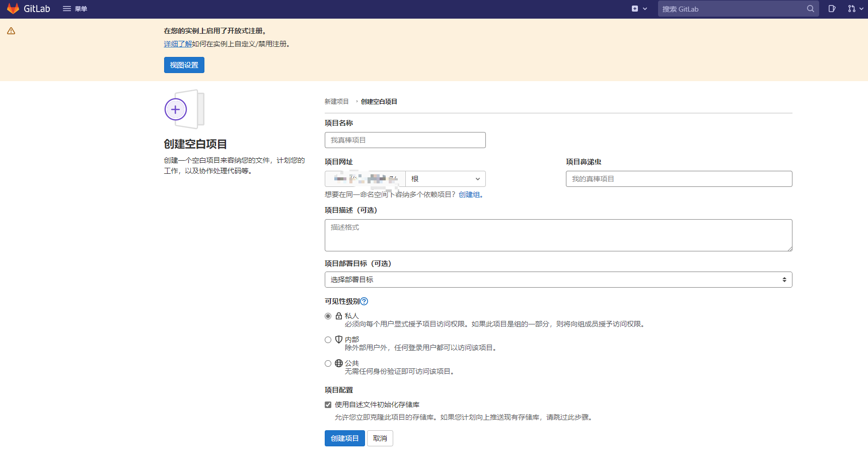The height and width of the screenshot is (467, 868).
Task: Open the issues icon in top bar
Action: (832, 9)
